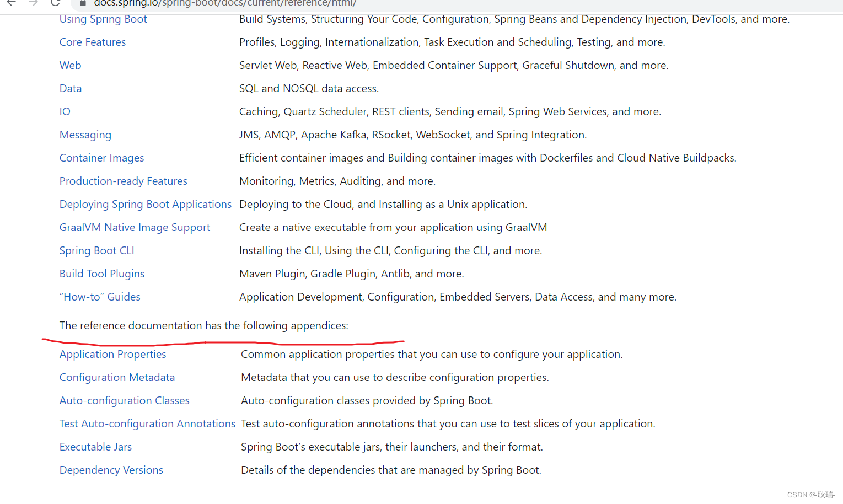Open the Application Properties appendix link
The height and width of the screenshot is (504, 843).
pos(112,355)
